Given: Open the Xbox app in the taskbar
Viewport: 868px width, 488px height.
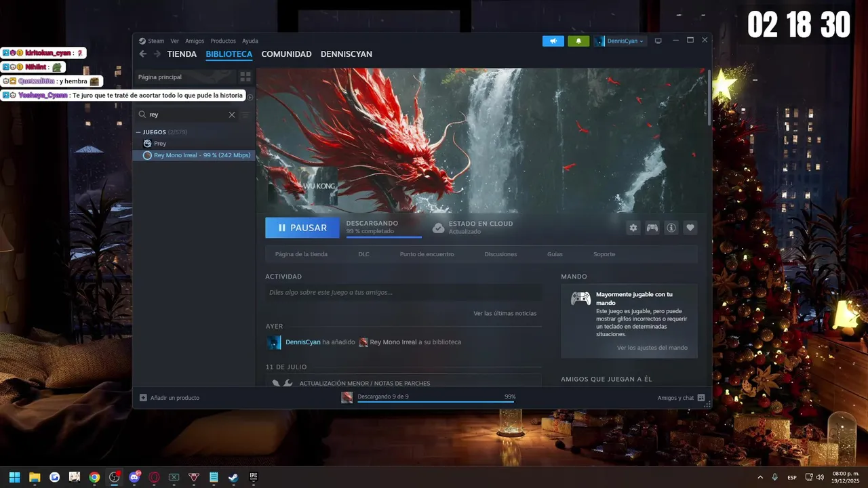Looking at the screenshot, I should [x=174, y=477].
